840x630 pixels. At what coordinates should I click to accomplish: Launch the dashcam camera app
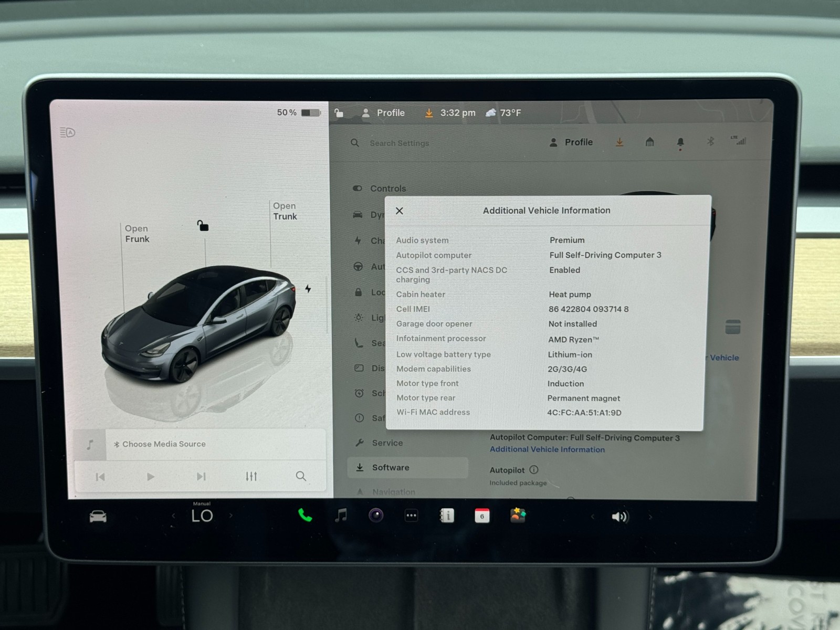pyautogui.click(x=376, y=516)
